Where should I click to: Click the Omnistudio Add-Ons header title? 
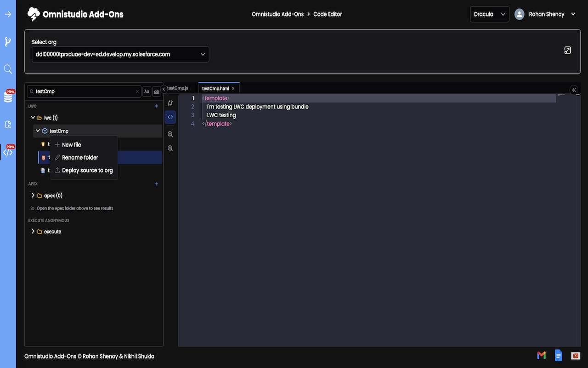pyautogui.click(x=83, y=14)
